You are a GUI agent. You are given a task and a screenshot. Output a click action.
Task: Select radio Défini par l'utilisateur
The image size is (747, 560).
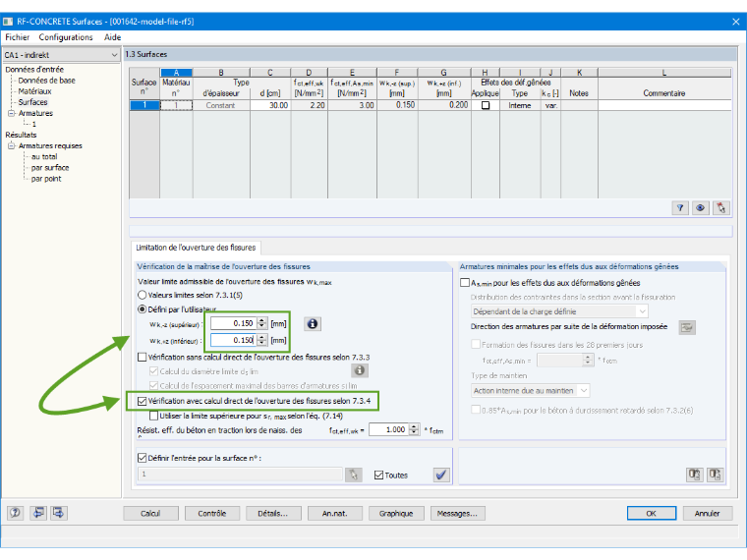point(142,309)
